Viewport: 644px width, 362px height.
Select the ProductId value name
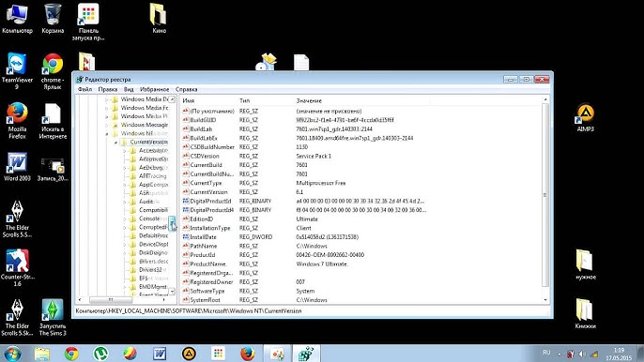tap(203, 255)
